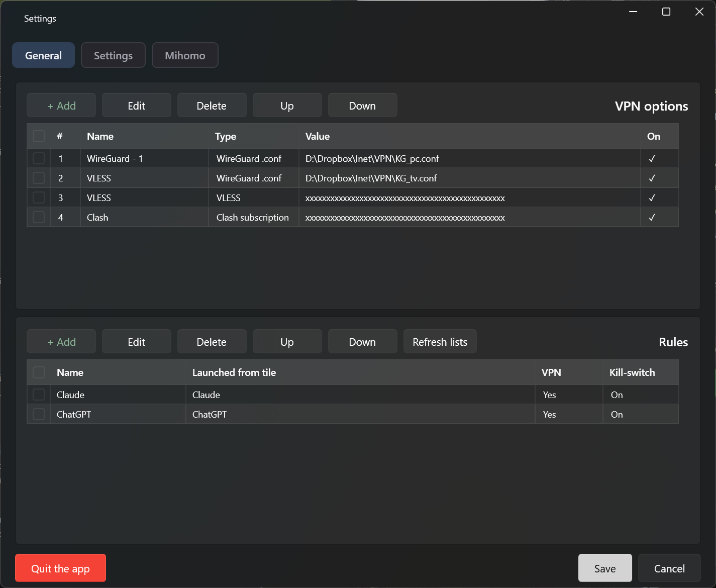
Task: Click Down in Rules toolbar
Action: pos(362,342)
